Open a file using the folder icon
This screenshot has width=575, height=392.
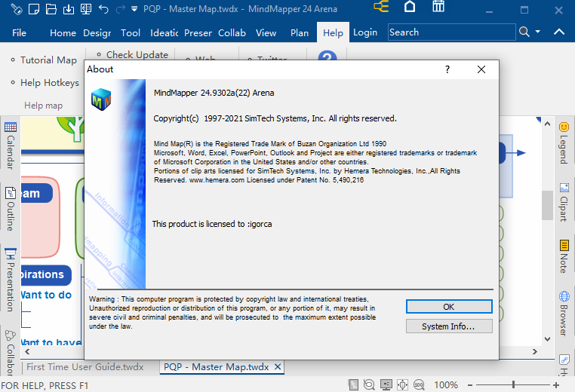51,9
